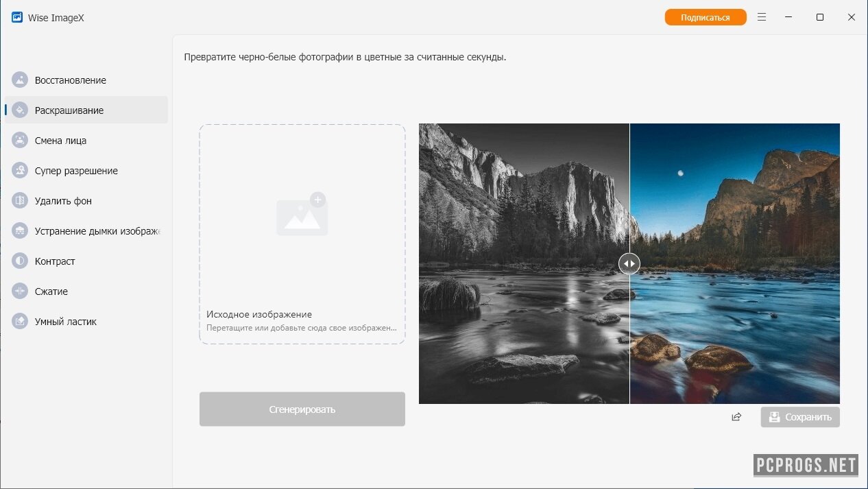Open the Сжатие section label
Screen dimensions: 868x489
[x=51, y=291]
